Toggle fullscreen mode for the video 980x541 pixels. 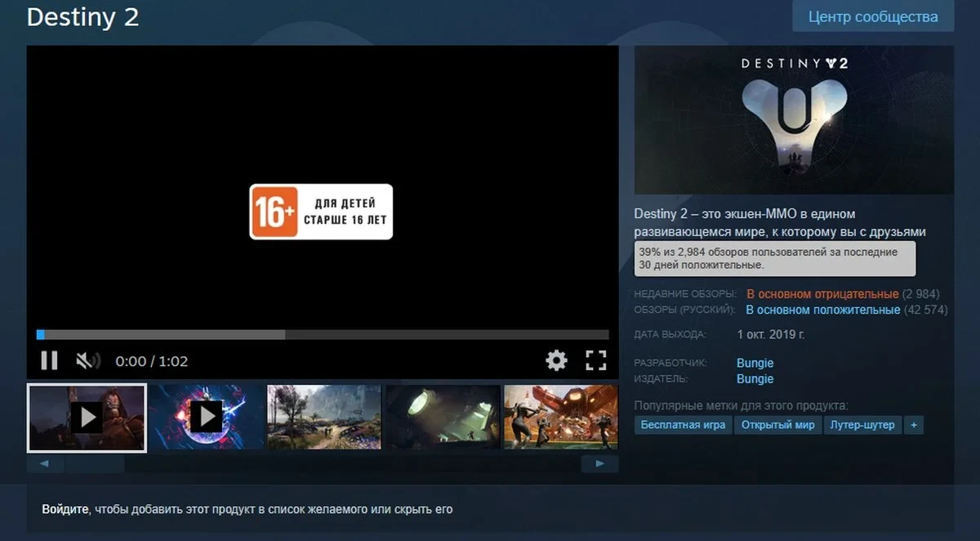point(596,360)
